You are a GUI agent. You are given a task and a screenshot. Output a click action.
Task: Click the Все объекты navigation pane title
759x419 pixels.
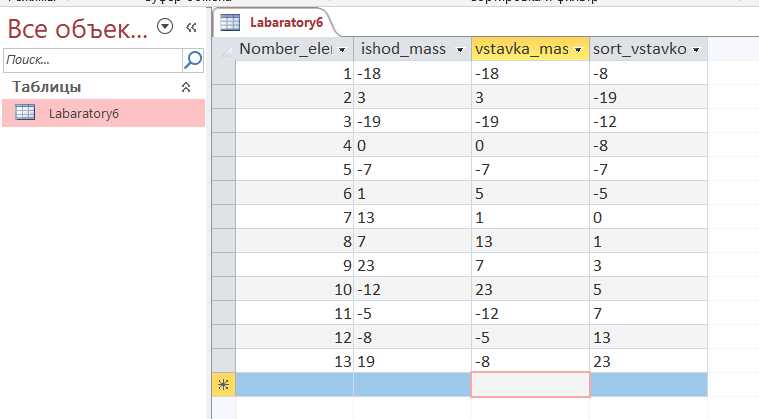pyautogui.click(x=77, y=28)
